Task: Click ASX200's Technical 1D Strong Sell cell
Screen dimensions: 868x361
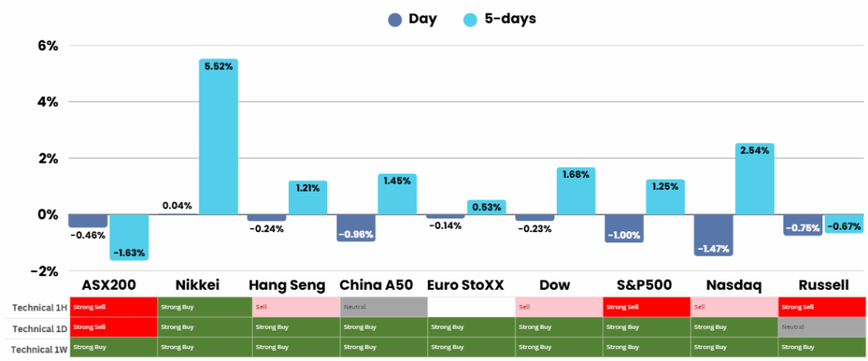Action: (x=113, y=327)
